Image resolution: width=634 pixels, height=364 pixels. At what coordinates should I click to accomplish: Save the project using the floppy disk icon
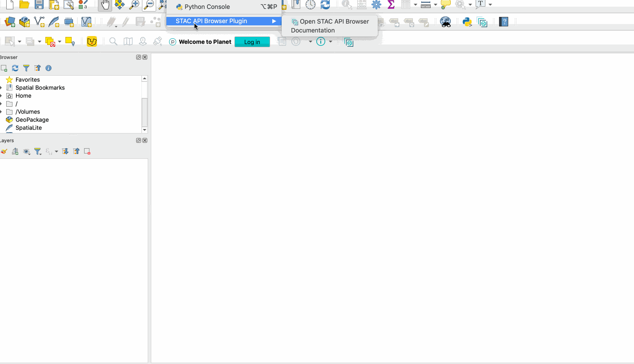pyautogui.click(x=39, y=5)
